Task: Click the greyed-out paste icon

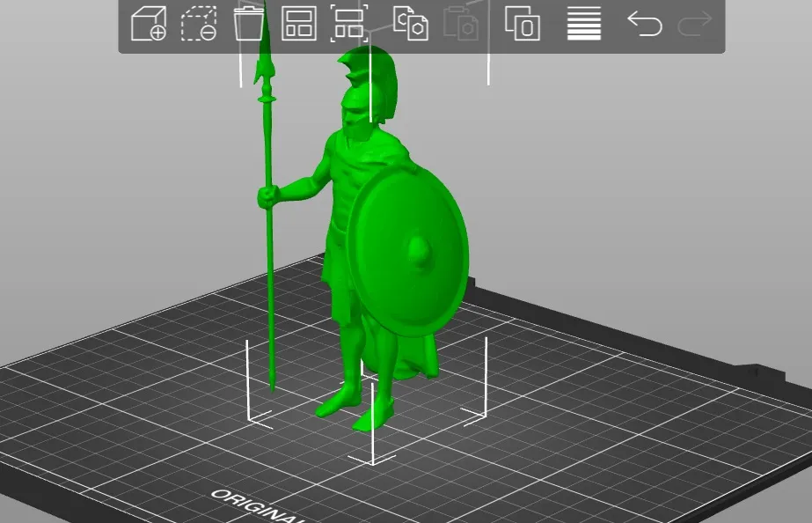Action: 461,24
